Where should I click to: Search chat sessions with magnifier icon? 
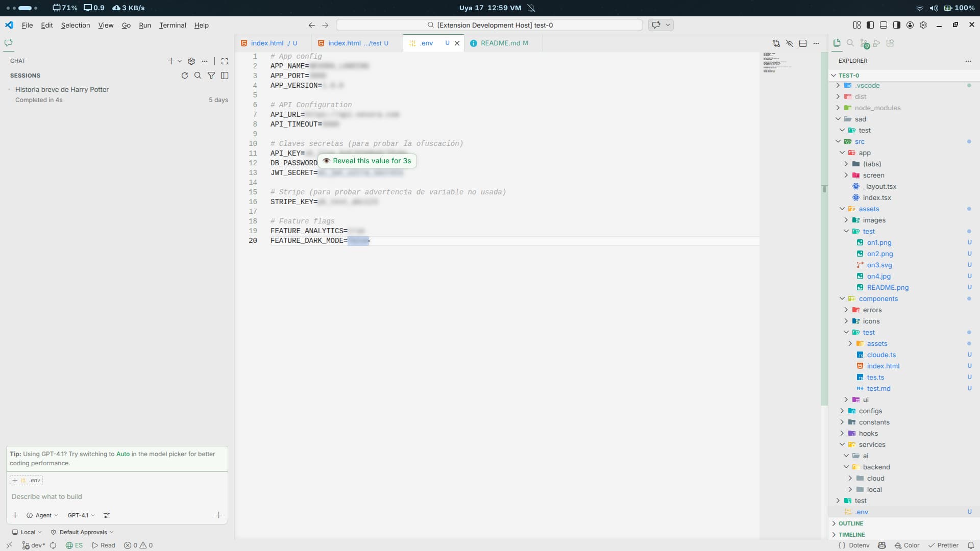click(x=198, y=76)
